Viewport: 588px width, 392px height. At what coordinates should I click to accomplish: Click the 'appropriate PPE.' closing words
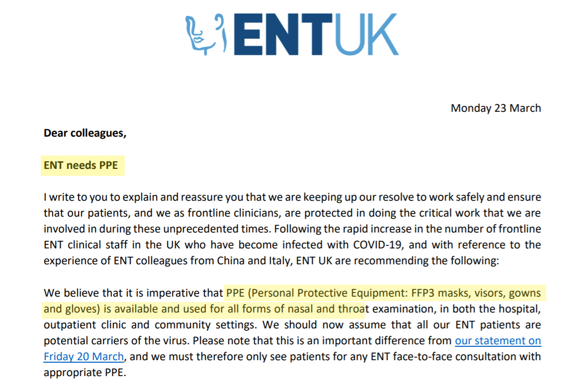85,373
